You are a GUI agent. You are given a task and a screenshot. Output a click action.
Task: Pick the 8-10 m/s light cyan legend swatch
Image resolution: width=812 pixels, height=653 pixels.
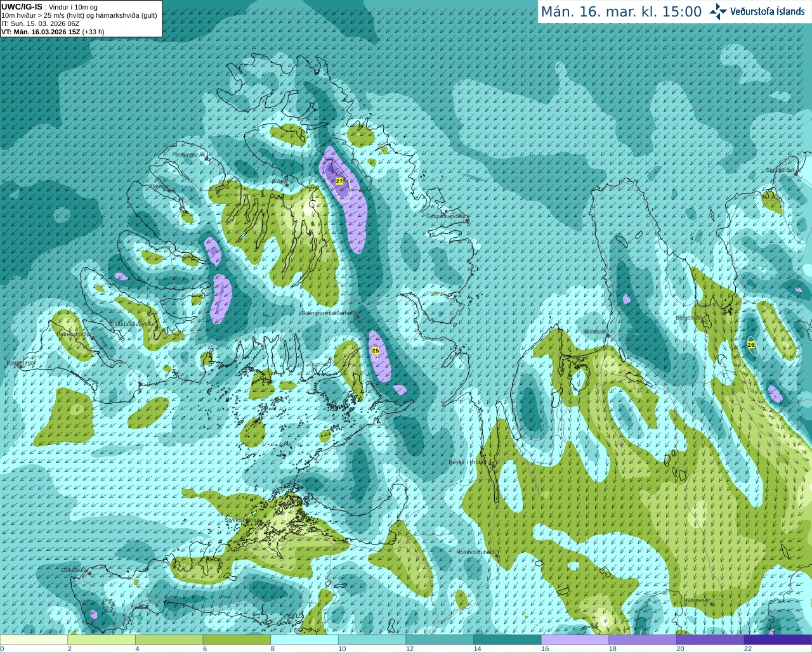304,640
